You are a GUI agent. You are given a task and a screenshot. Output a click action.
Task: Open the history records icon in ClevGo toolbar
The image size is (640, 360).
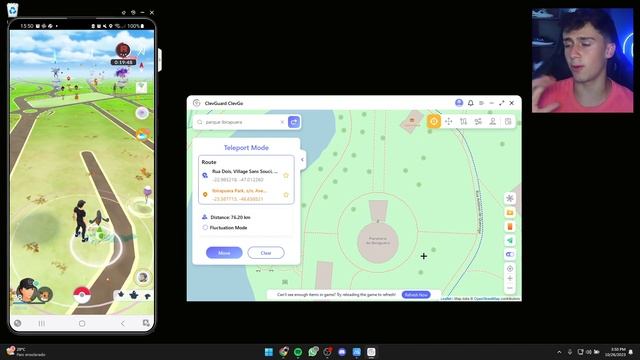click(508, 121)
